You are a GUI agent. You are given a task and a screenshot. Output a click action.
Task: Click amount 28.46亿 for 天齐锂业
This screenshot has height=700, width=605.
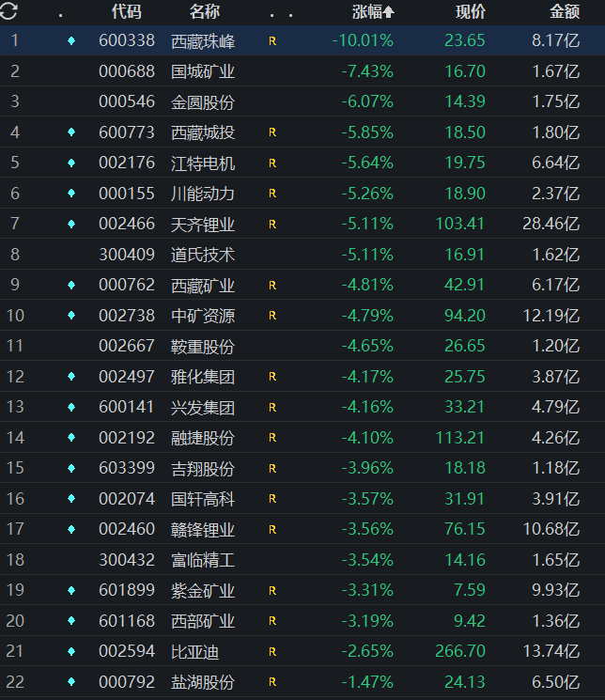click(x=551, y=224)
